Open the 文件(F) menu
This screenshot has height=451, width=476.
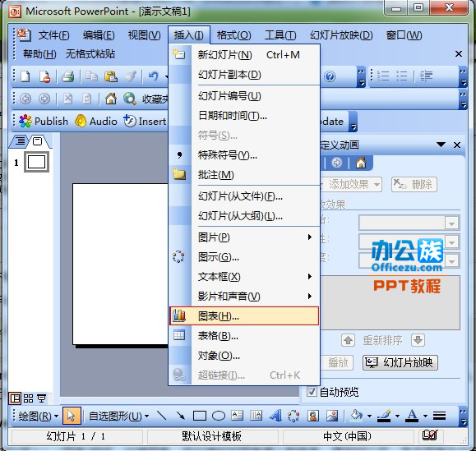(x=53, y=35)
